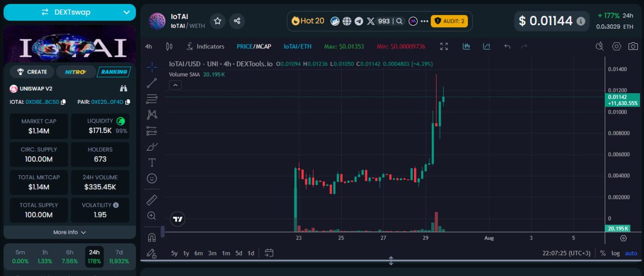Click the CREATE button
Screen dimensions: 644x276
coord(32,72)
